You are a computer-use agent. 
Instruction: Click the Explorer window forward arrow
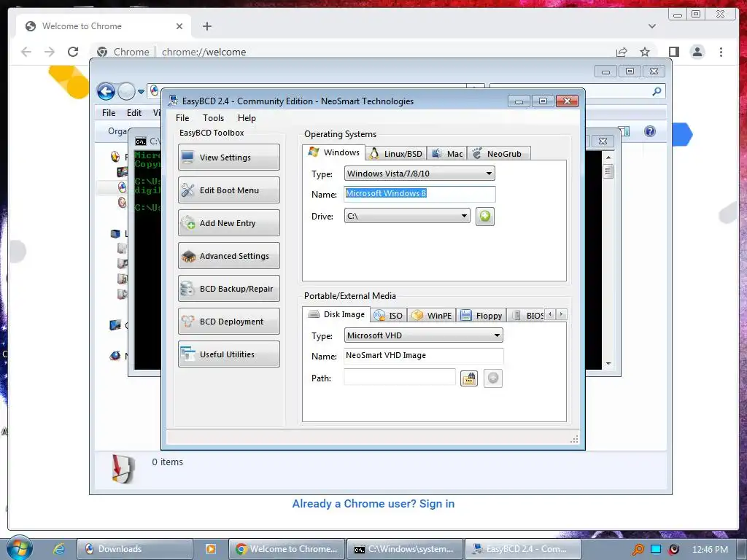tap(126, 91)
